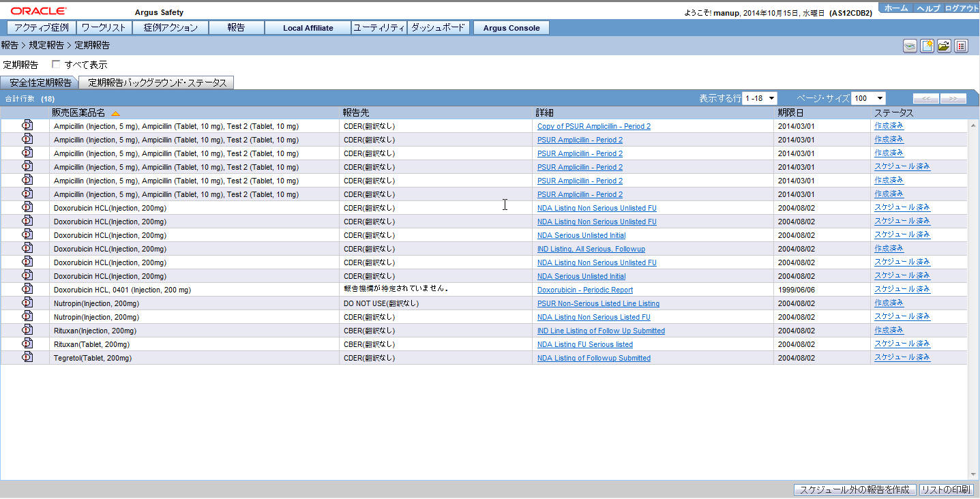The width and height of the screenshot is (980, 499).
Task: Click the next page >> control
Action: pos(953,98)
